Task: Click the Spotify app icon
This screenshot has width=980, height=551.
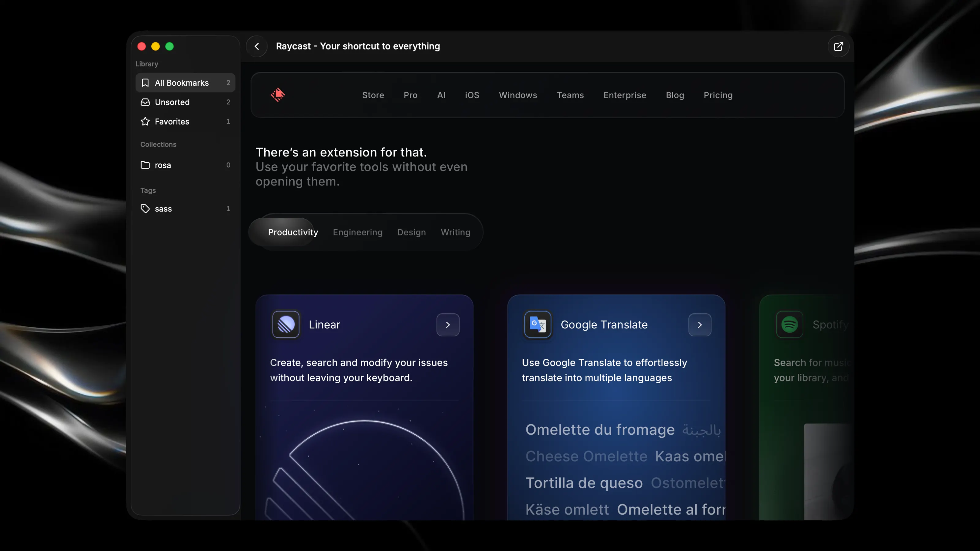Action: tap(790, 324)
